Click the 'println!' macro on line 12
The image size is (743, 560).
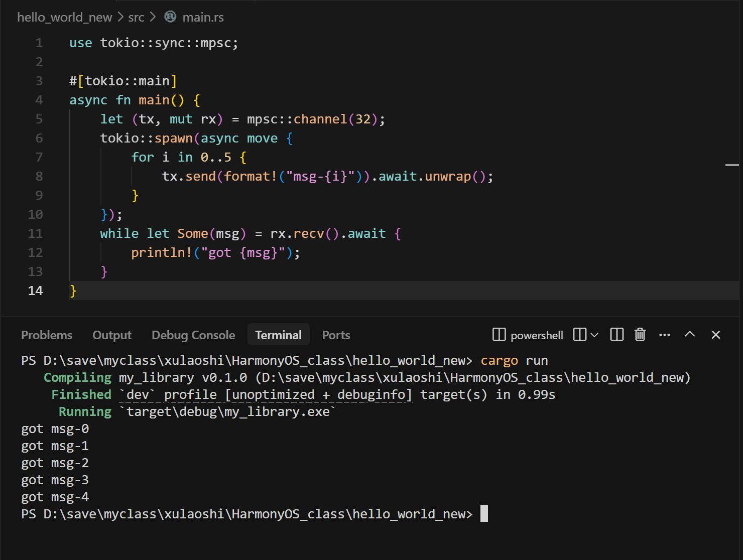[162, 253]
